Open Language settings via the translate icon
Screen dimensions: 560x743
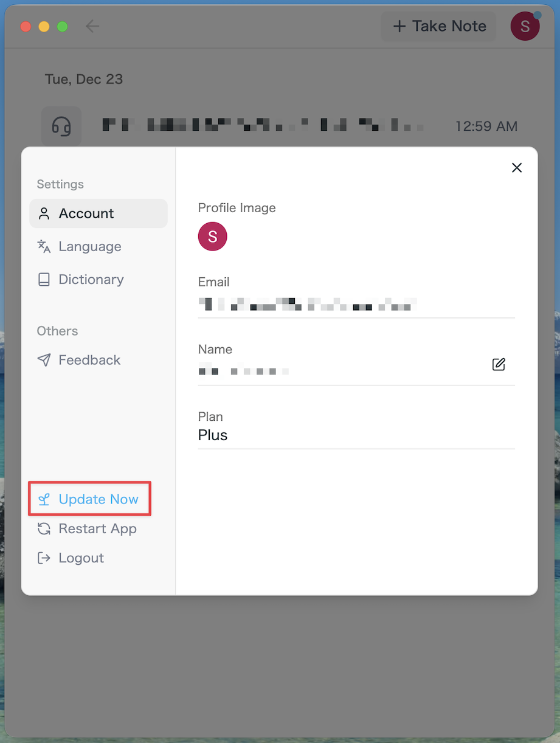[43, 246]
